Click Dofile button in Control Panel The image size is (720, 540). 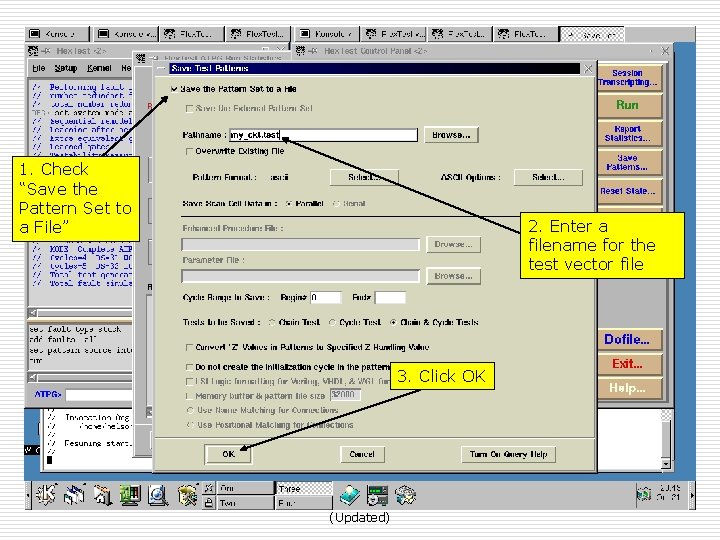pos(630,340)
